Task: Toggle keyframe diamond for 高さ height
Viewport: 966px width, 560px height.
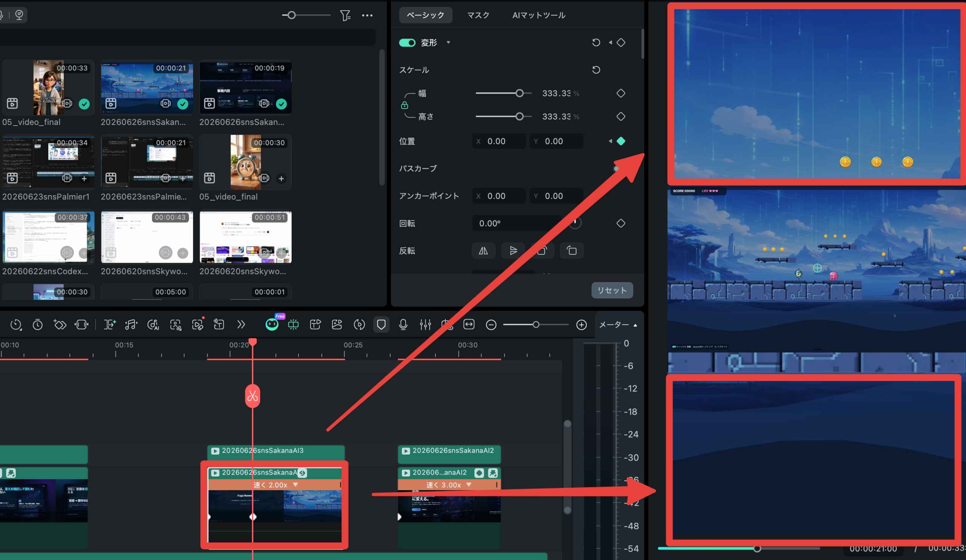Action: [621, 116]
